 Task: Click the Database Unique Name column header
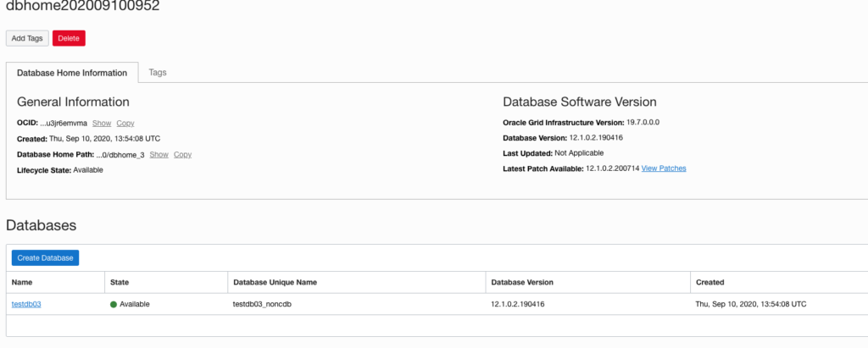point(274,282)
